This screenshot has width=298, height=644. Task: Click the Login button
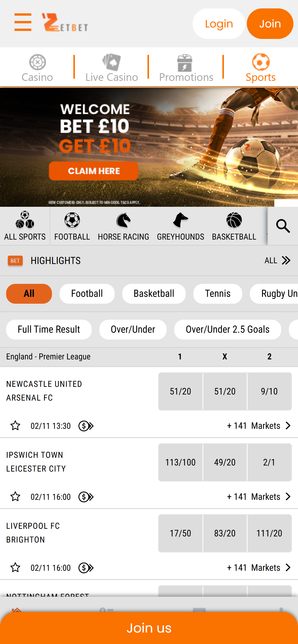(x=219, y=23)
